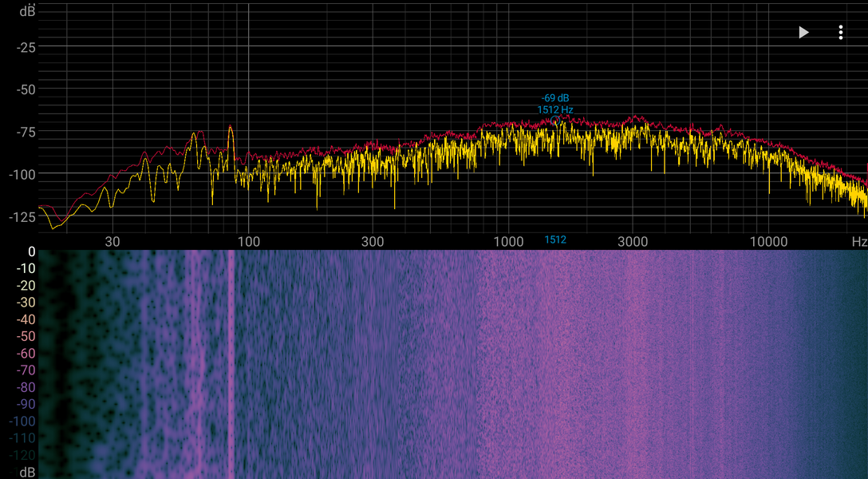Image resolution: width=868 pixels, height=479 pixels.
Task: Click the -60 spectrogram color scale value
Action: point(28,354)
